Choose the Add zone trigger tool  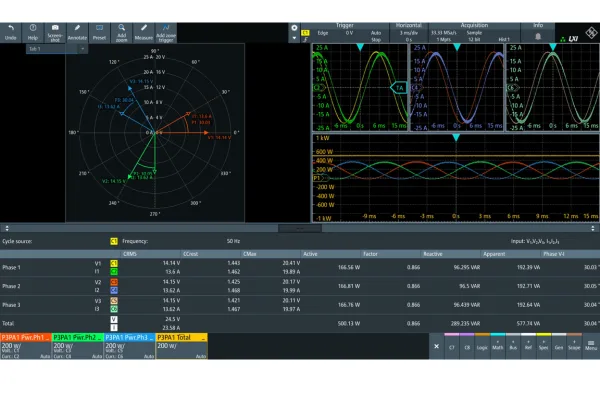click(166, 32)
